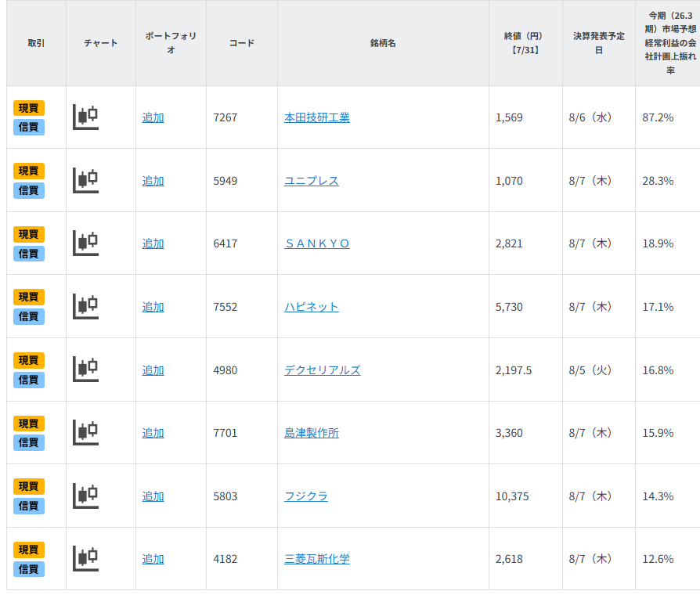Open the chart icon for SANKYO
700x602 pixels.
(85, 243)
